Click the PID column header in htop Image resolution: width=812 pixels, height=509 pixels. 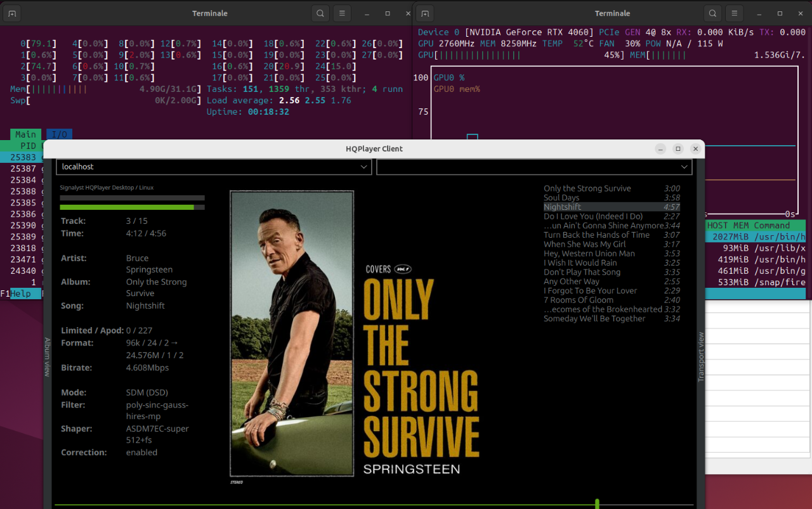click(28, 146)
